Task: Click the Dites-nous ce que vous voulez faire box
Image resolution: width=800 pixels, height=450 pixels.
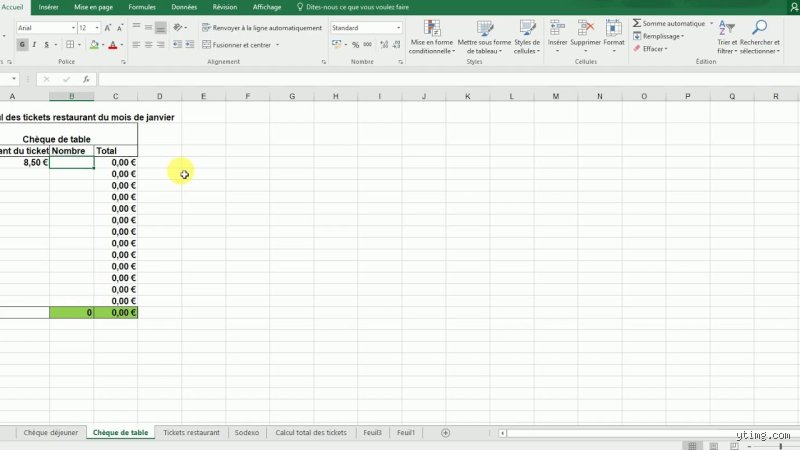Action: pos(353,7)
